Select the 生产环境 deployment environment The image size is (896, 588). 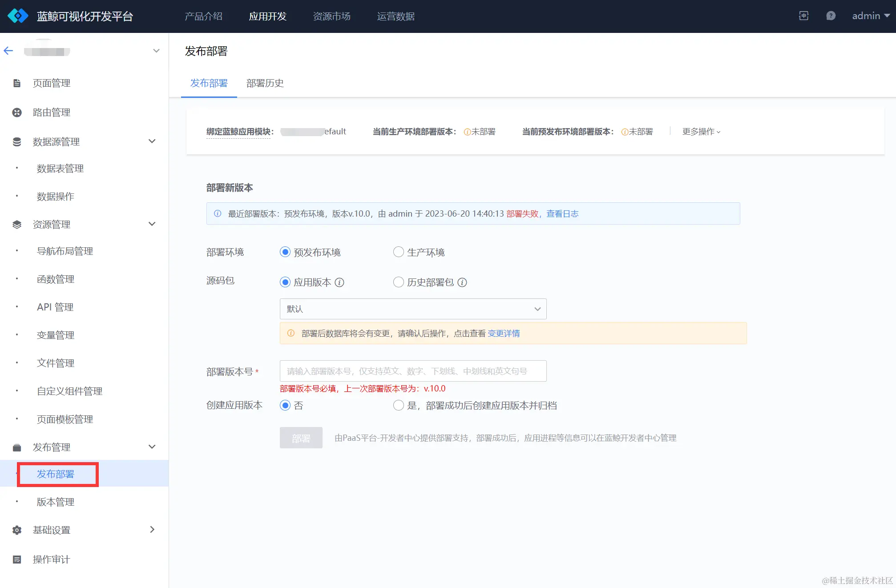click(398, 252)
